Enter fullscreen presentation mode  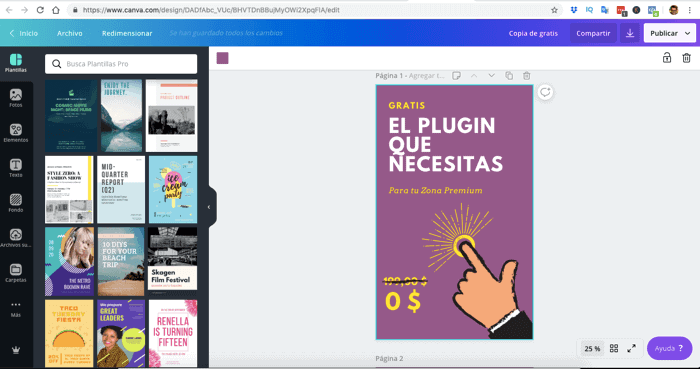[x=631, y=348]
